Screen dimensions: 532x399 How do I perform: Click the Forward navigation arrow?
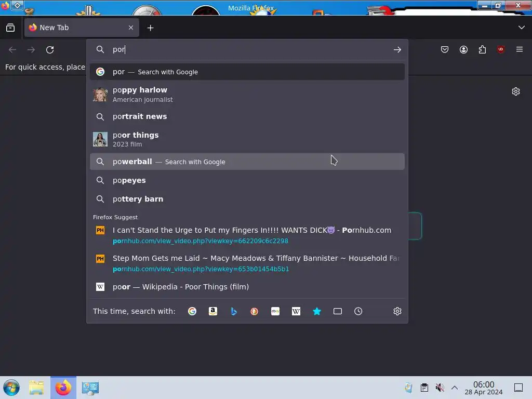pyautogui.click(x=31, y=50)
